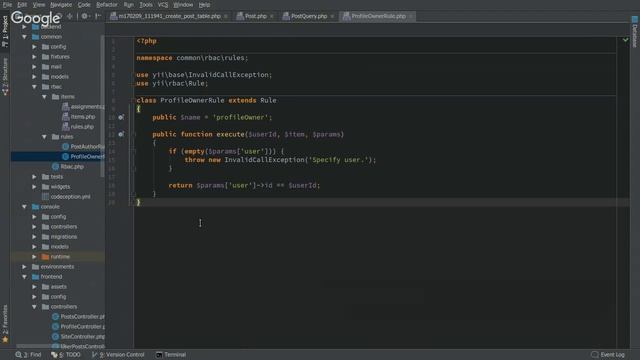The width and height of the screenshot is (640, 360).
Task: Expand the migrations folder
Action: point(34,237)
